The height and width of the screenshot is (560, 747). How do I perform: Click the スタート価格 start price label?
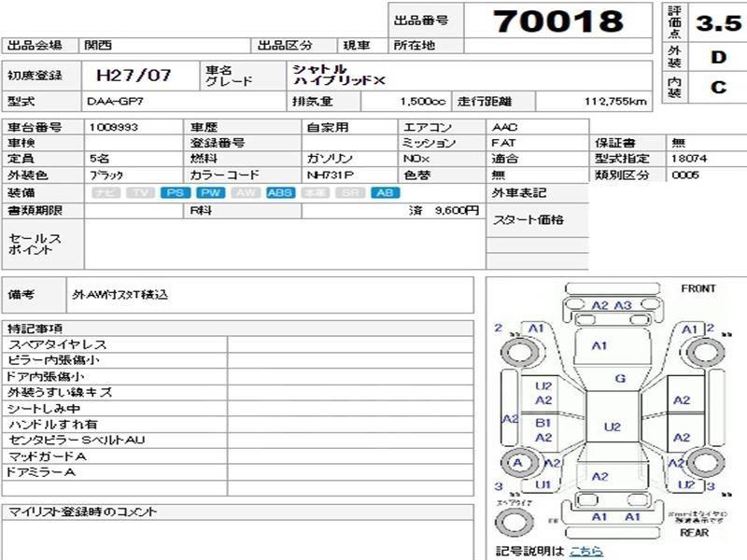529,220
